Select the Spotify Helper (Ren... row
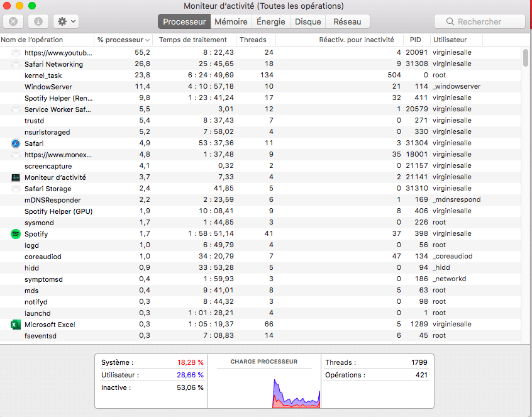The height and width of the screenshot is (417, 532). (260, 97)
